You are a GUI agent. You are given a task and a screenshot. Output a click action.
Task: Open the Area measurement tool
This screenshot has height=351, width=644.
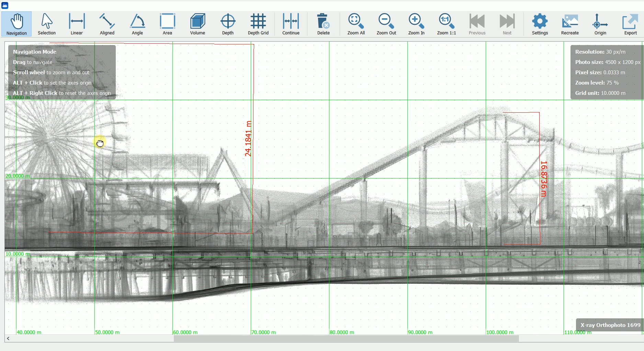click(x=167, y=23)
